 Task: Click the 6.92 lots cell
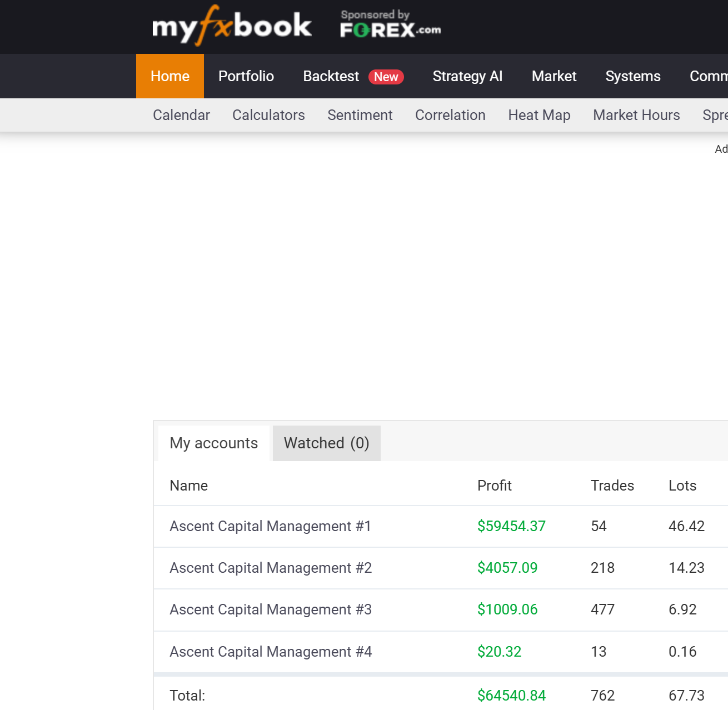pos(682,609)
